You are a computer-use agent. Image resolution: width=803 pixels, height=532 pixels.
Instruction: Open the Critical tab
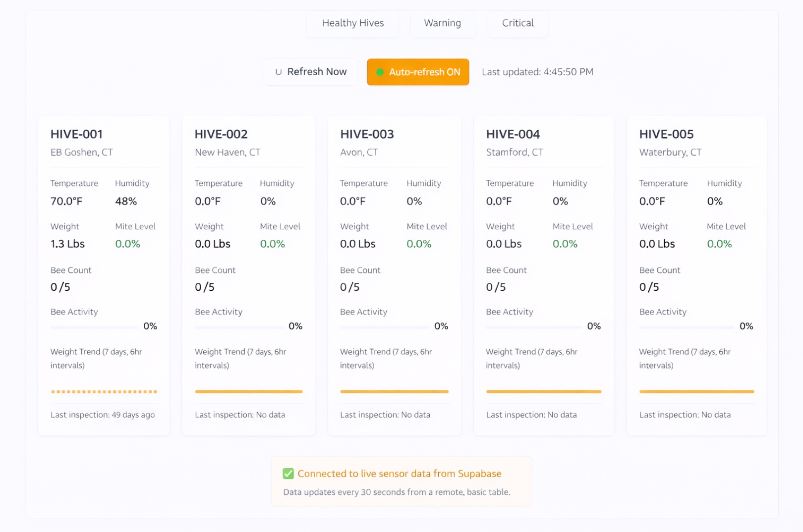pyautogui.click(x=517, y=23)
